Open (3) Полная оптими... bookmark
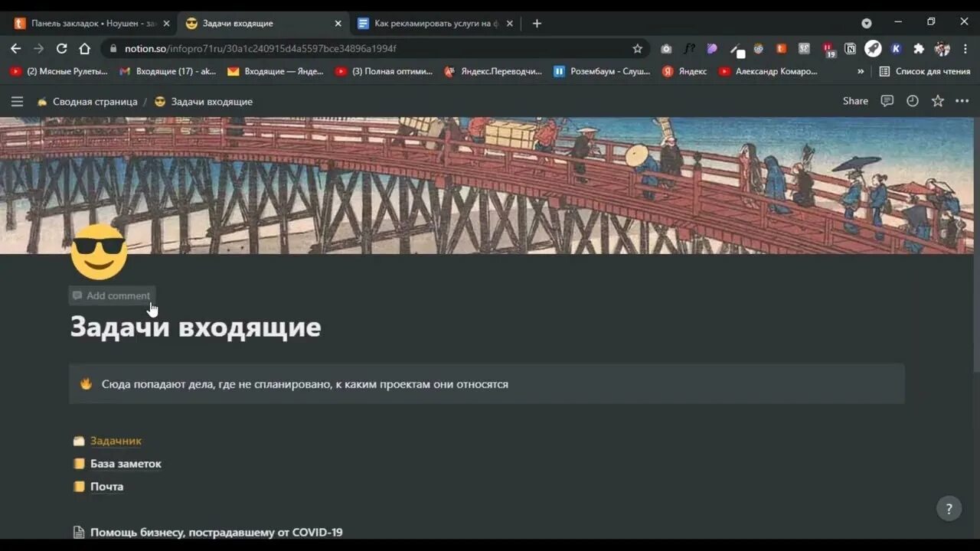This screenshot has height=551, width=980. click(384, 71)
